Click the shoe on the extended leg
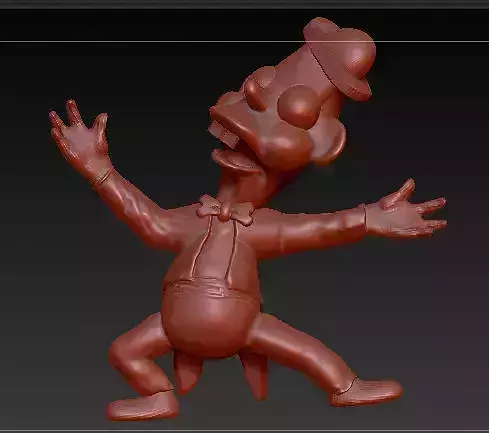489x433 pixels. 367,392
